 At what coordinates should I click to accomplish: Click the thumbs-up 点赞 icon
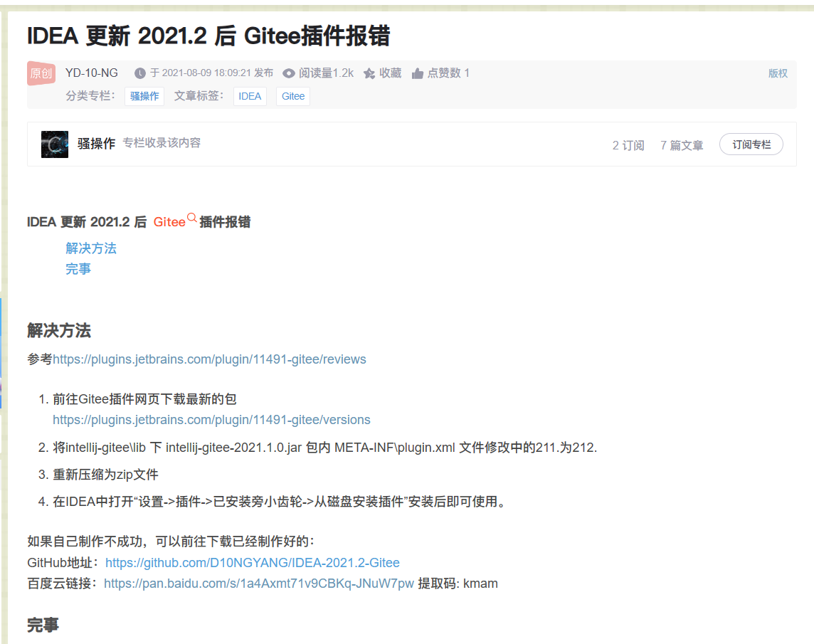418,73
